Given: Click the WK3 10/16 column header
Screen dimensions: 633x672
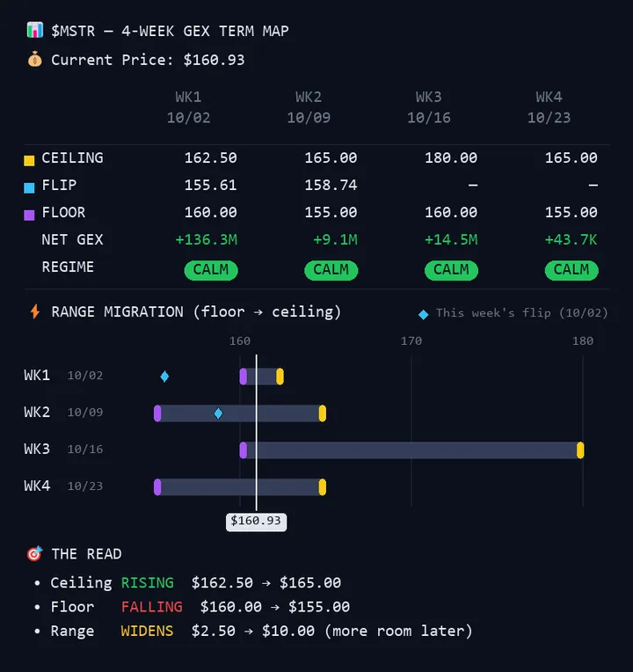Looking at the screenshot, I should click(x=429, y=107).
